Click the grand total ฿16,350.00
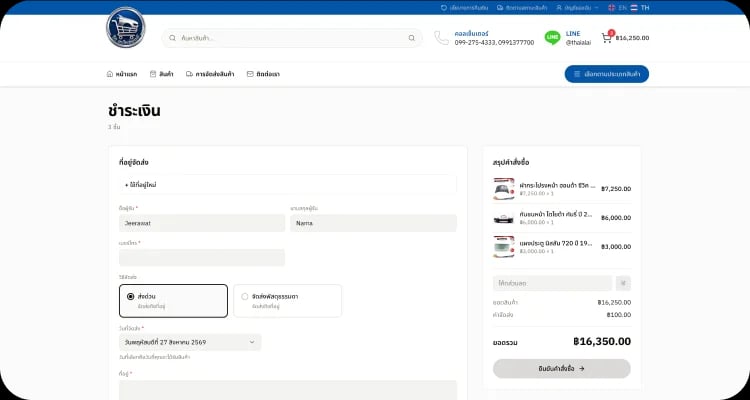Image resolution: width=750 pixels, height=400 pixels. pyautogui.click(x=602, y=342)
